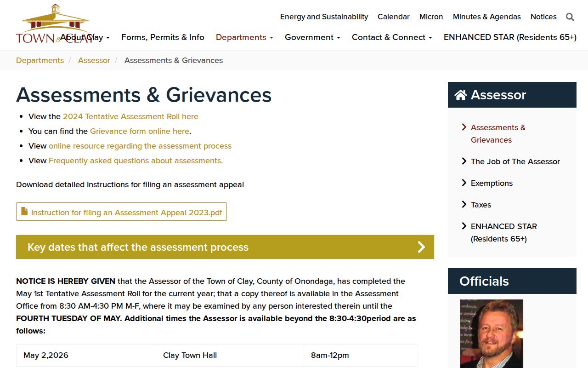Open Forms, Permits & Info menu
The height and width of the screenshot is (368, 588).
tap(163, 37)
